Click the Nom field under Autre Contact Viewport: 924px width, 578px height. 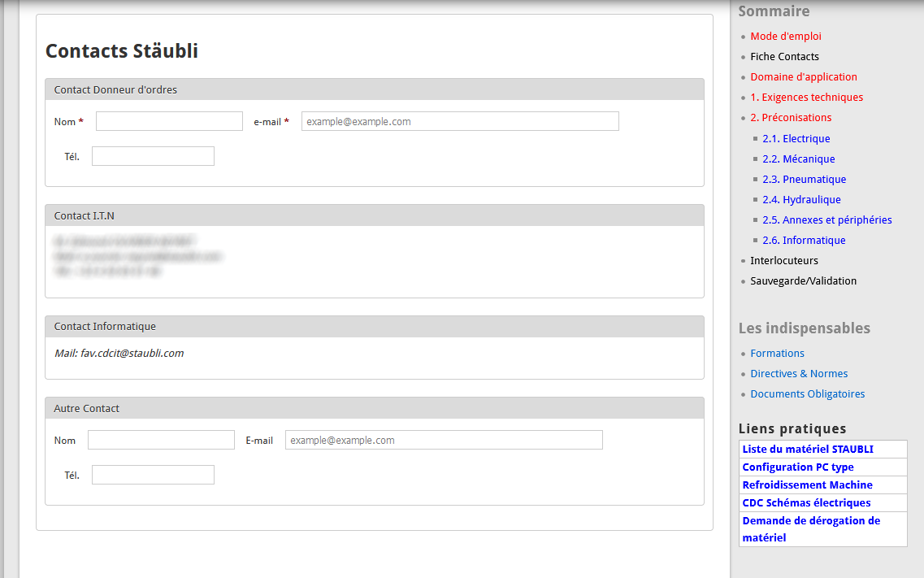pyautogui.click(x=162, y=440)
